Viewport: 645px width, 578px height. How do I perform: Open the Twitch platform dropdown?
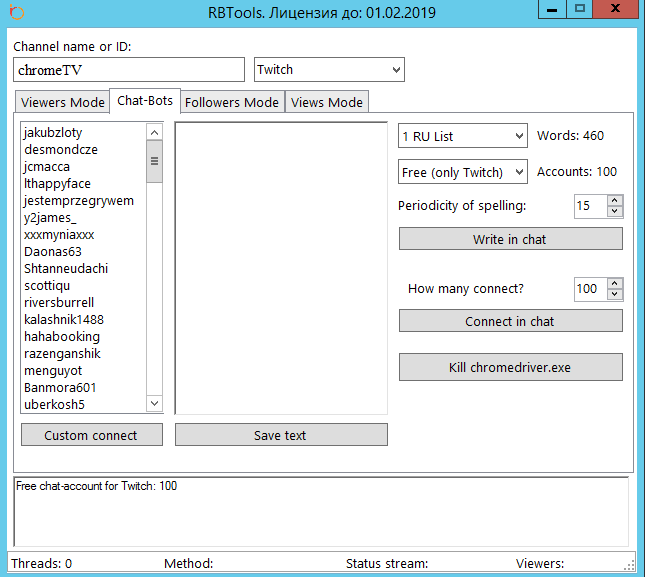point(329,70)
